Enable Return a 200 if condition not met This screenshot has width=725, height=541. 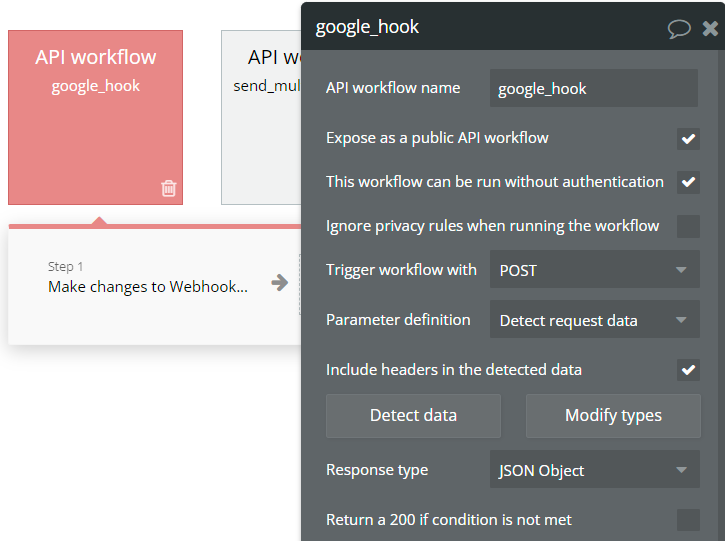pos(688,520)
